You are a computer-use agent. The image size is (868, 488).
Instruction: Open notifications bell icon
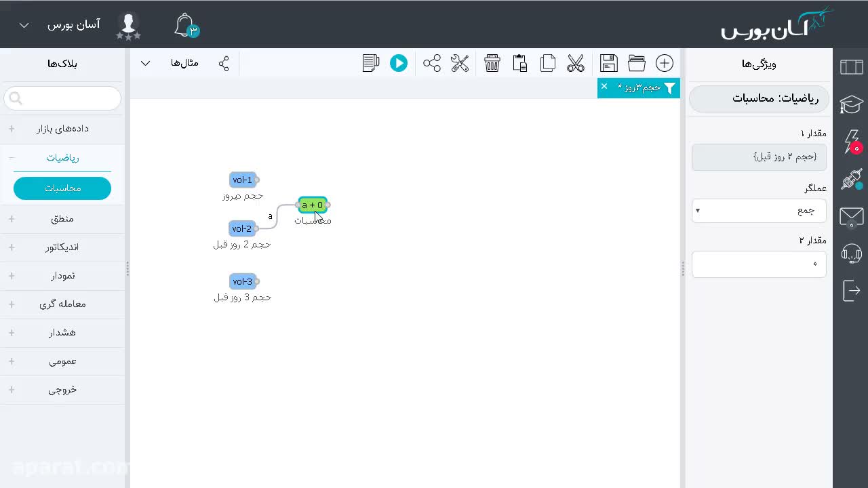[184, 25]
